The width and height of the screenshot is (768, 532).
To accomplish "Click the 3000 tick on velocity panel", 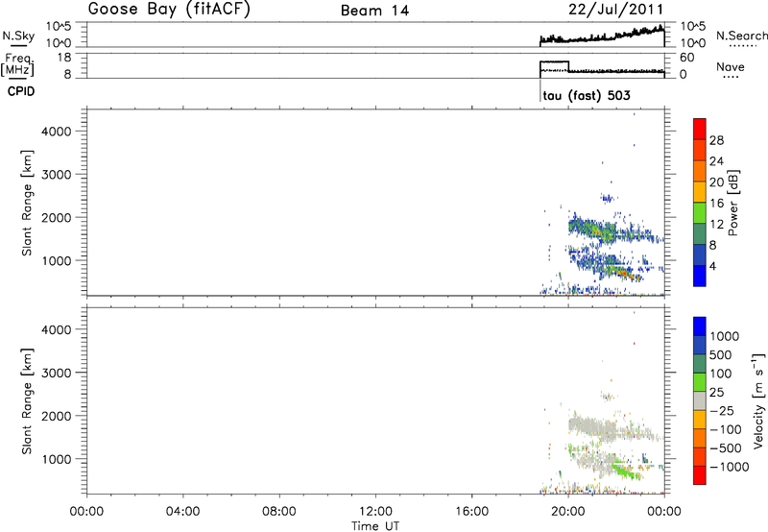I will [x=56, y=373].
